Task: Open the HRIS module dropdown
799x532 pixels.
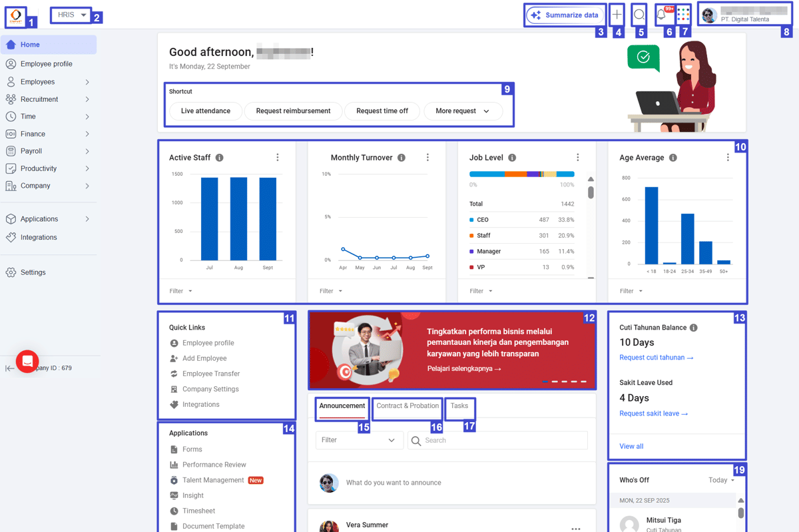Action: pyautogui.click(x=71, y=15)
